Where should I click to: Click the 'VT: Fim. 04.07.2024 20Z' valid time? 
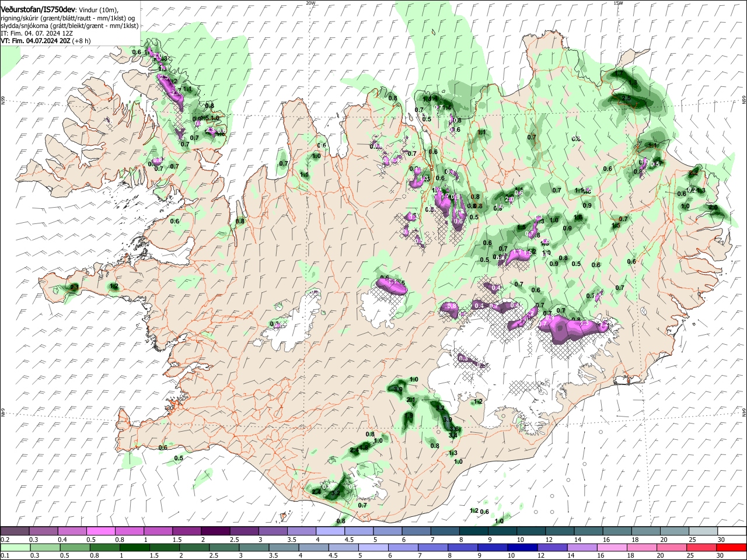[35, 41]
